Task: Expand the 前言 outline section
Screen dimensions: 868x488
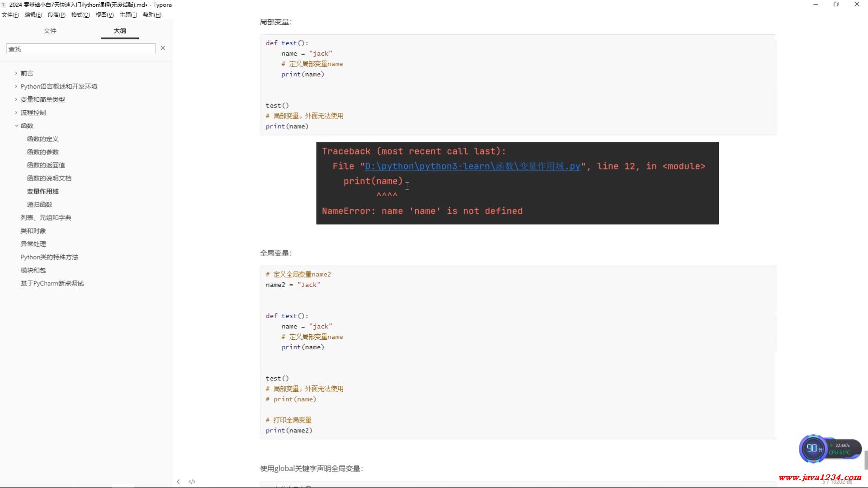Action: 16,73
